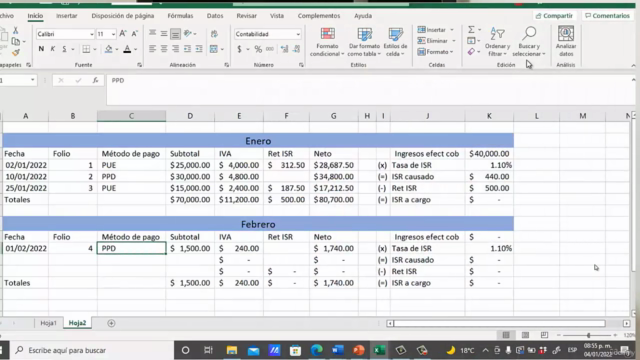Set middle vertical alignment
The image size is (640, 360).
pyautogui.click(x=164, y=34)
